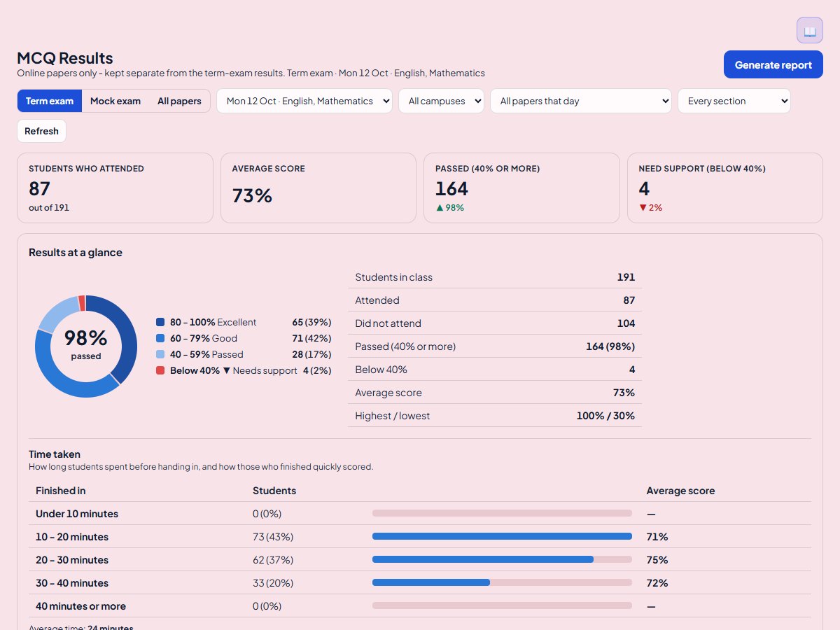Click the green up triangle 98% indicator
The height and width of the screenshot is (630, 840).
[450, 208]
